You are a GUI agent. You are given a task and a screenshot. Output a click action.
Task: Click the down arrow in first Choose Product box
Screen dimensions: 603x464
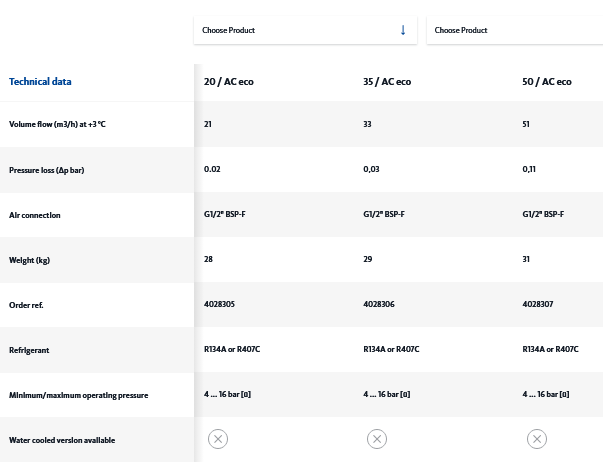[x=403, y=30]
